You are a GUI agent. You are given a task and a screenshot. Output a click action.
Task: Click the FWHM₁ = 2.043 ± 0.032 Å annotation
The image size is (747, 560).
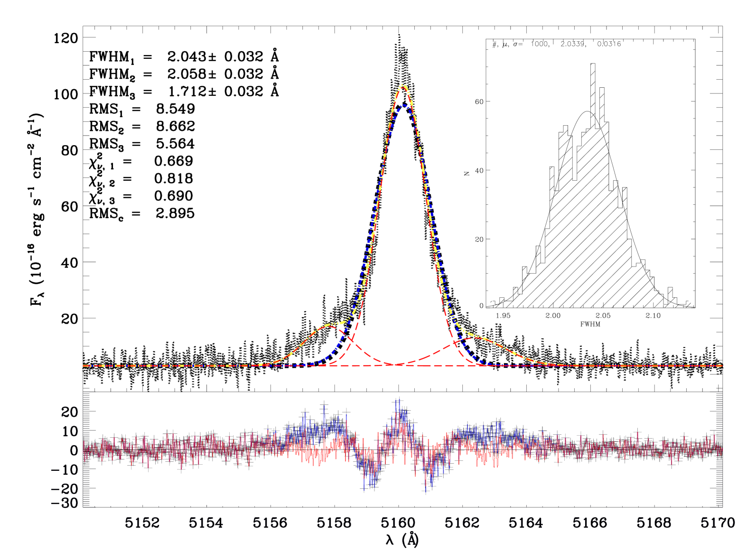pos(184,57)
